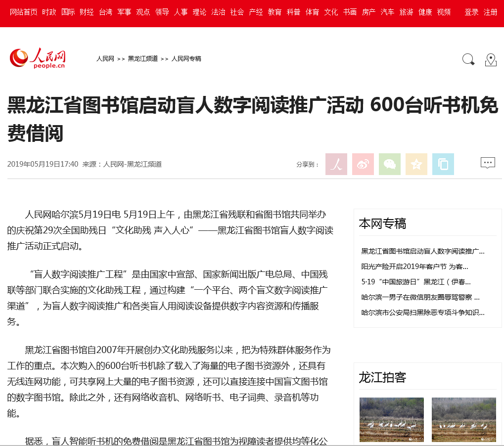The width and height of the screenshot is (504, 446).
Task: Share the article to Sina Weibo
Action: [363, 164]
